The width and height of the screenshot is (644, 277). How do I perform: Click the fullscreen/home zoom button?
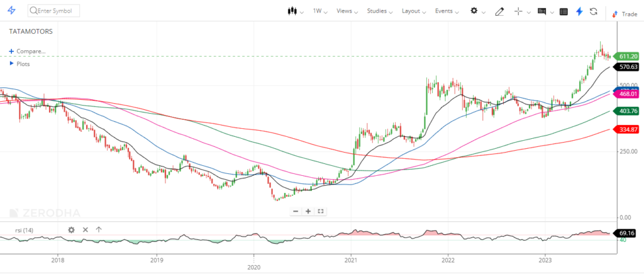coord(321,211)
